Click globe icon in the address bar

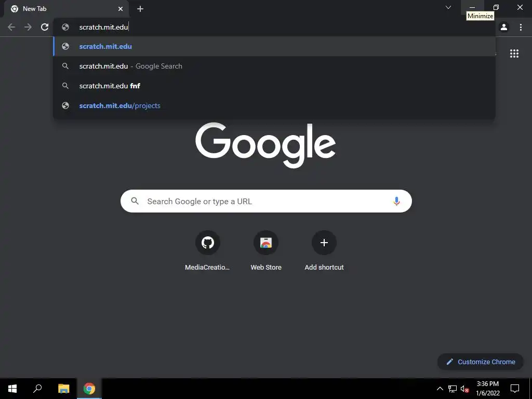click(65, 27)
